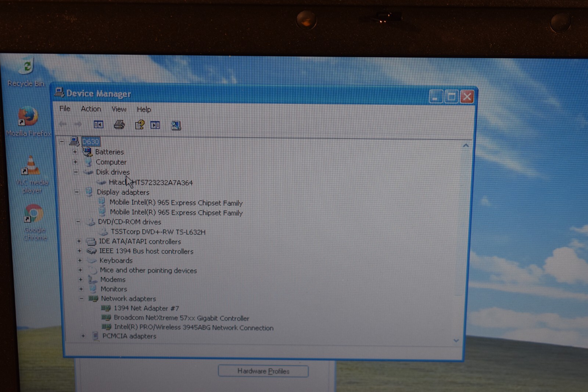Screen dimensions: 588x392
Task: Select the second Mobile Intel(R) 965 Express entry
Action: [x=176, y=212]
